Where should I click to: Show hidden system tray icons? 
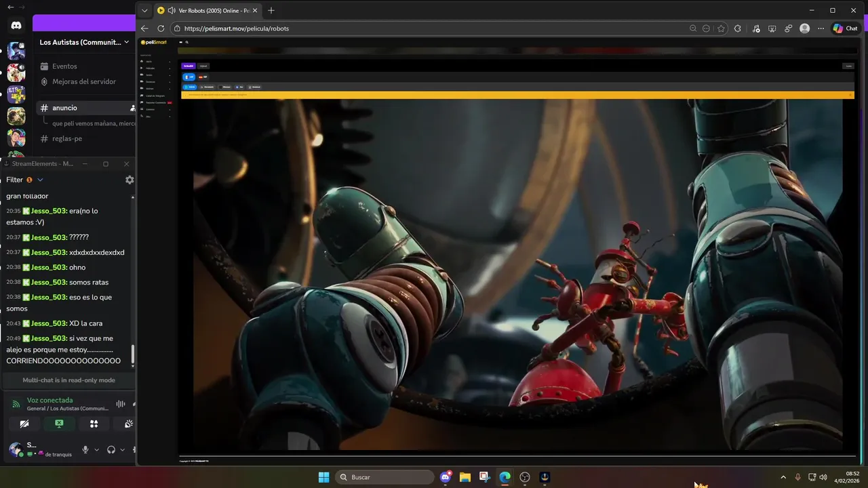pyautogui.click(x=783, y=477)
